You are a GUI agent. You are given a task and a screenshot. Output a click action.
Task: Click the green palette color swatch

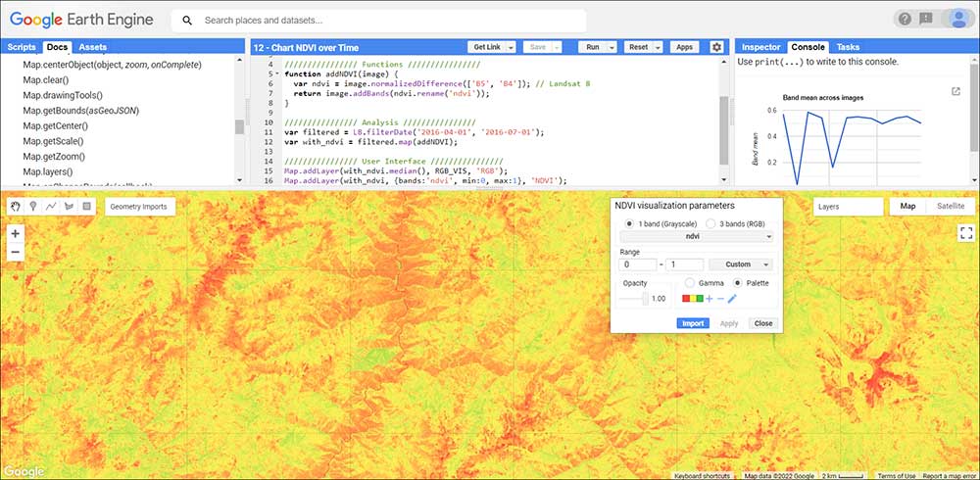(701, 299)
